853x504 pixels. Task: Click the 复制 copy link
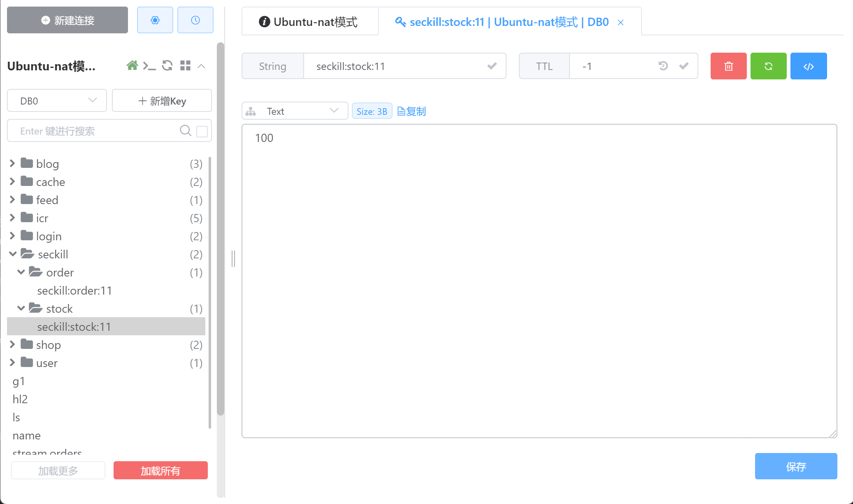pyautogui.click(x=411, y=111)
